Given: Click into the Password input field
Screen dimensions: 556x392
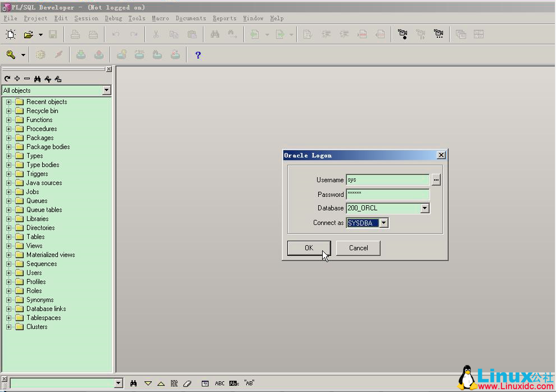Looking at the screenshot, I should [x=387, y=194].
